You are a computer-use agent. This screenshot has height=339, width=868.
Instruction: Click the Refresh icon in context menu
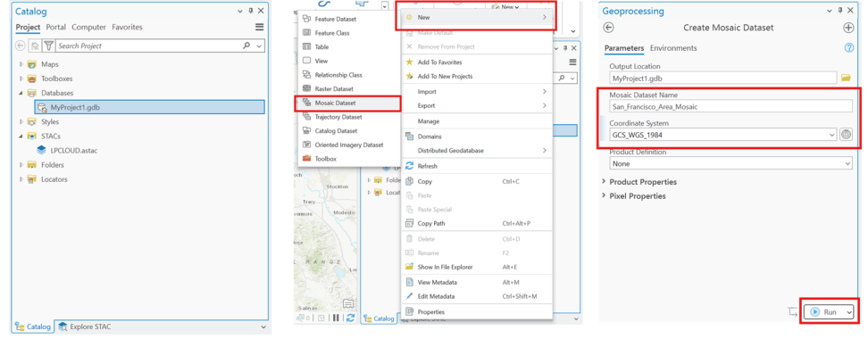pyautogui.click(x=410, y=166)
